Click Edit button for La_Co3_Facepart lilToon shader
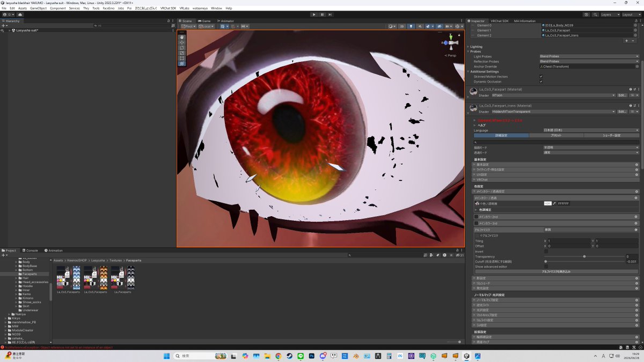The height and width of the screenshot is (362, 644). tap(622, 95)
